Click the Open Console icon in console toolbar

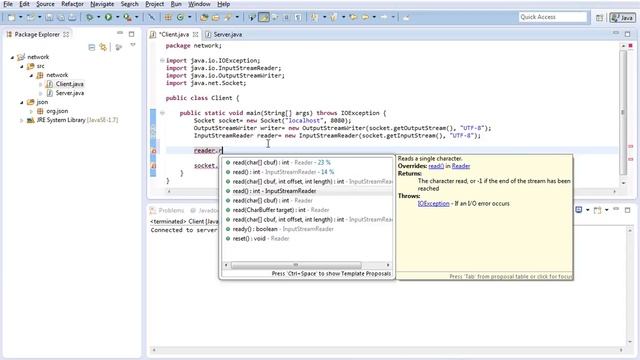pyautogui.click(x=597, y=210)
